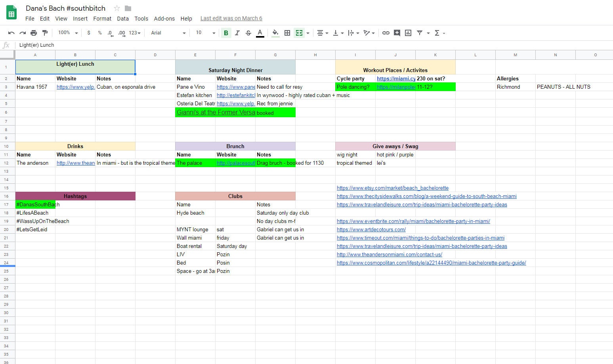The height and width of the screenshot is (364, 613).
Task: Open the Data menu
Action: pyautogui.click(x=123, y=19)
